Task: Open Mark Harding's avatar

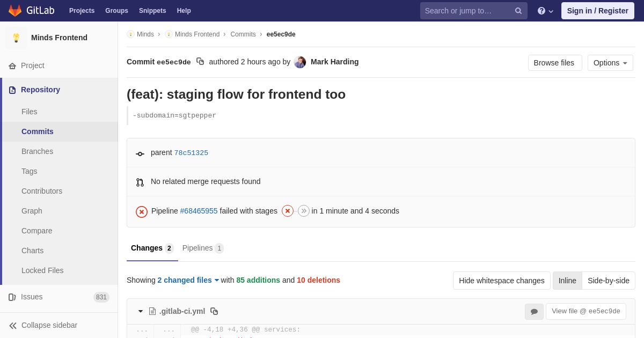Action: click(300, 62)
